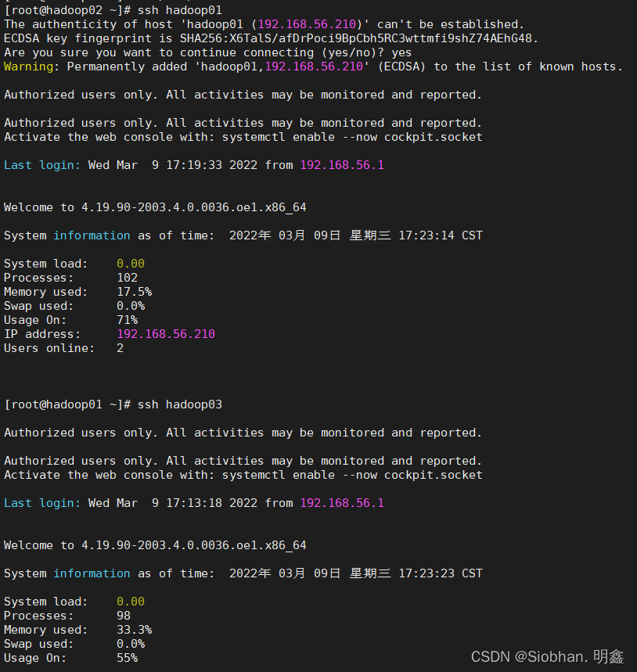Screen dimensions: 637x672
Task: Click the Processes value 102
Action: coord(127,278)
